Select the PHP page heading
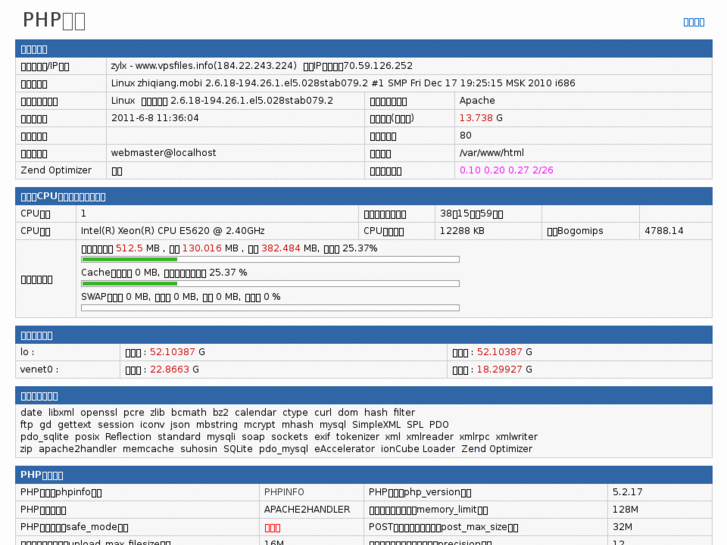Screen dimensions: 727x545 54,20
